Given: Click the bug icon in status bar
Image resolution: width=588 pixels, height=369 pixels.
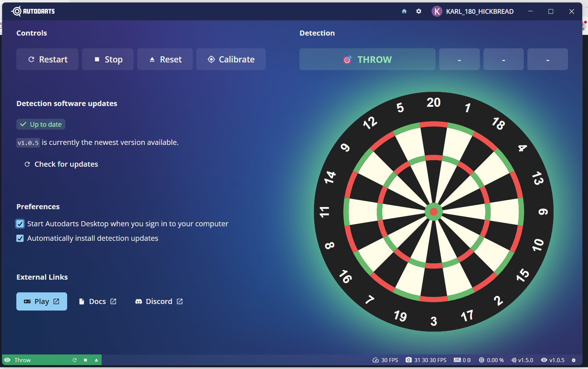Looking at the screenshot, I should (573, 360).
